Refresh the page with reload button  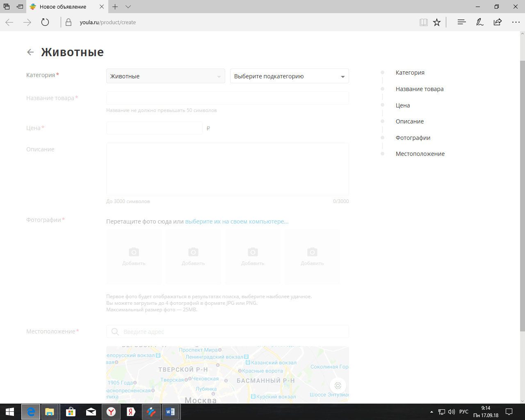(45, 23)
